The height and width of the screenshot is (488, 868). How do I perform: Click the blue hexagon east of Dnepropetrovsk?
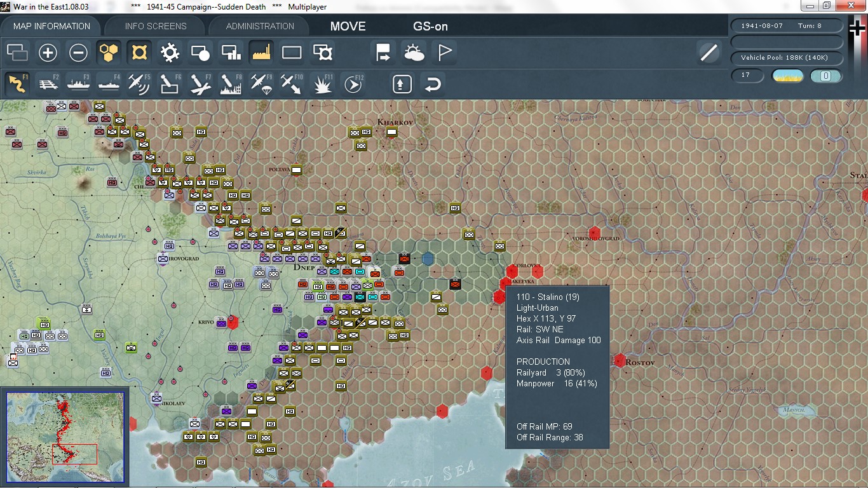pos(428,259)
